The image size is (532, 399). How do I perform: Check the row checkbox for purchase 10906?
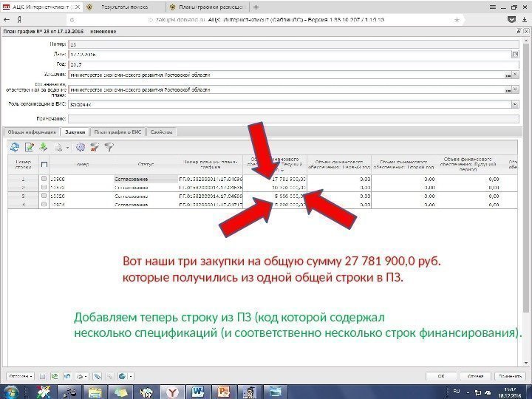point(44,179)
